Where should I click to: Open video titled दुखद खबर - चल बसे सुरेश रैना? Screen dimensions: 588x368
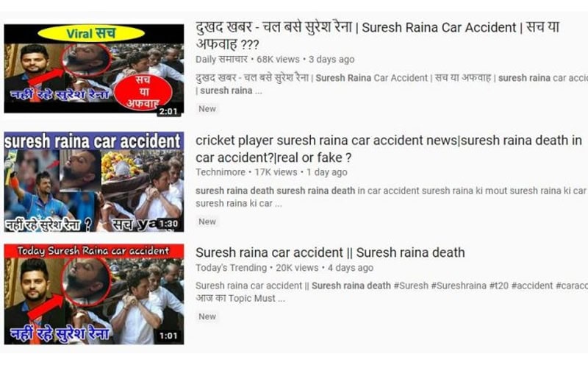coord(378,35)
